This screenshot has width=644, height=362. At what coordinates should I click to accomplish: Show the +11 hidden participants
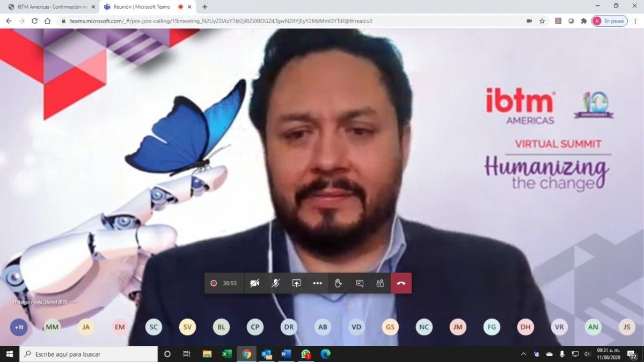coord(18,326)
